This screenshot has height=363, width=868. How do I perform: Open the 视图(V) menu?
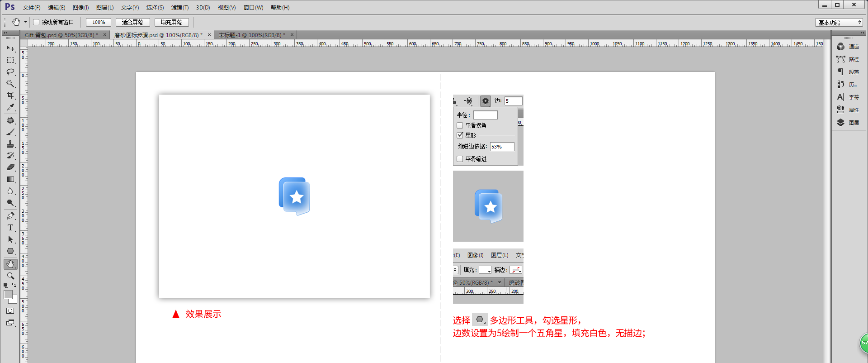click(x=226, y=8)
